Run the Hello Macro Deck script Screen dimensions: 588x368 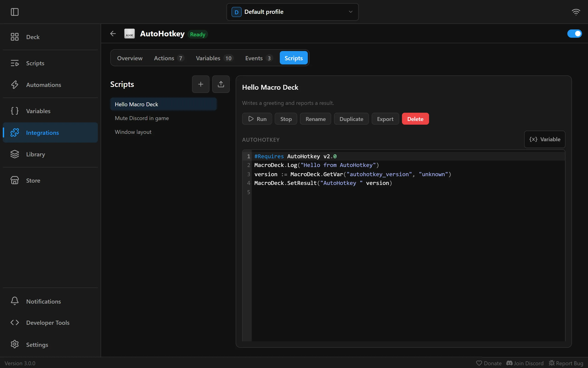coord(257,119)
